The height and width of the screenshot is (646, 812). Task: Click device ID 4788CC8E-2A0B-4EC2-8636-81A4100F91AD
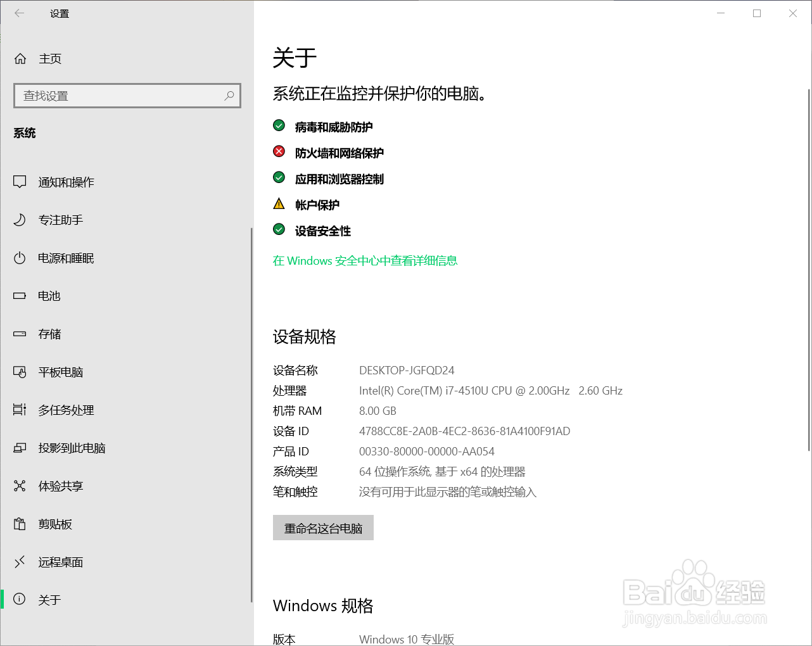(x=465, y=431)
